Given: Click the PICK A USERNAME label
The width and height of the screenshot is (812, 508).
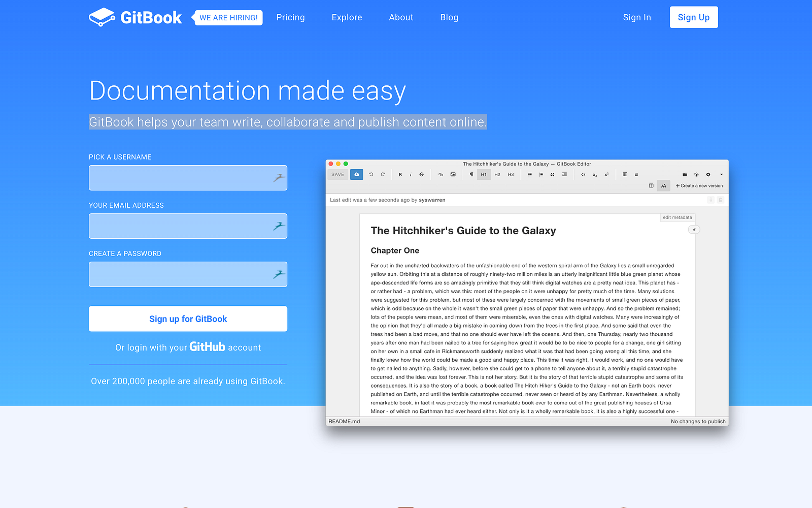Looking at the screenshot, I should tap(120, 157).
